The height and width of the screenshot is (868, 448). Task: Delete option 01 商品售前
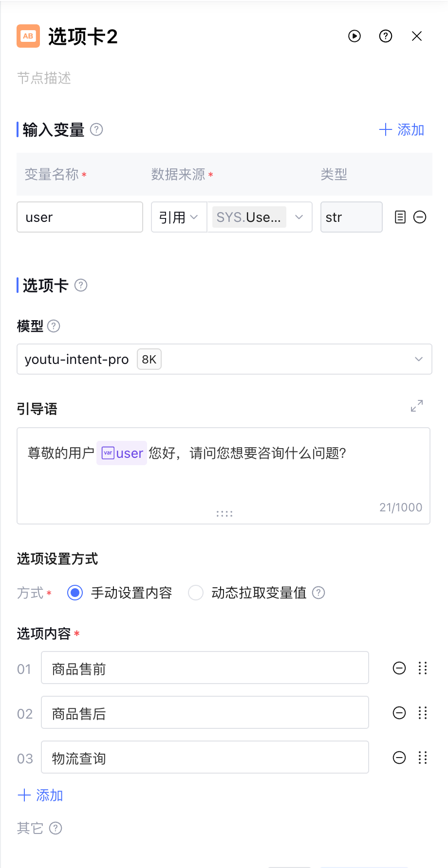tap(399, 668)
